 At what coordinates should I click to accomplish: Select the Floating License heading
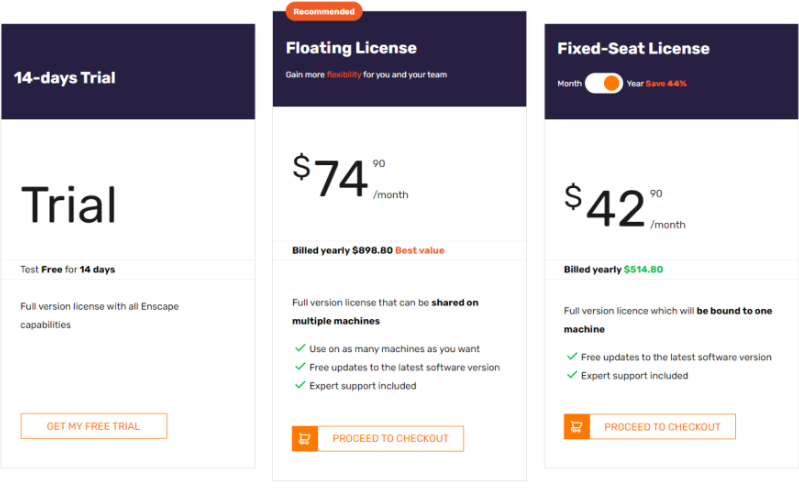(x=351, y=48)
